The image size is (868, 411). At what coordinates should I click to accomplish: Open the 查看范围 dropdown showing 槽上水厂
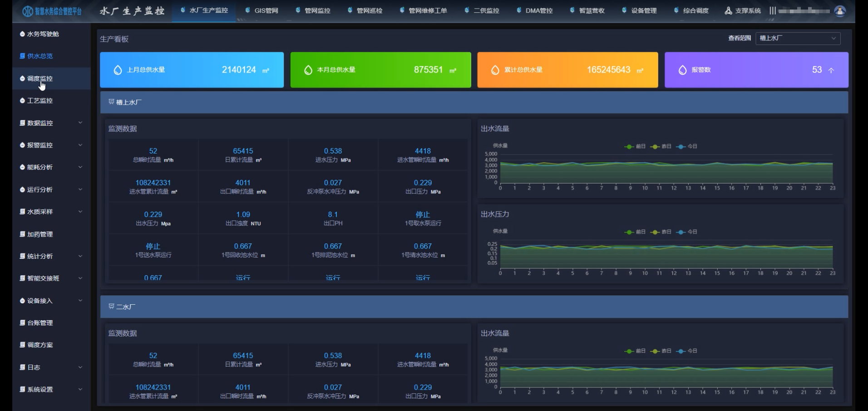coord(798,38)
